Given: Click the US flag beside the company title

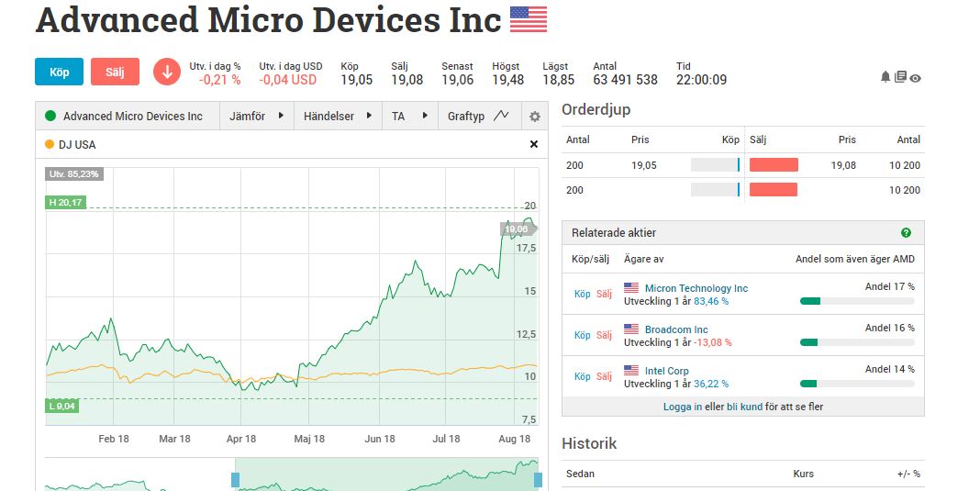Looking at the screenshot, I should point(529,20).
